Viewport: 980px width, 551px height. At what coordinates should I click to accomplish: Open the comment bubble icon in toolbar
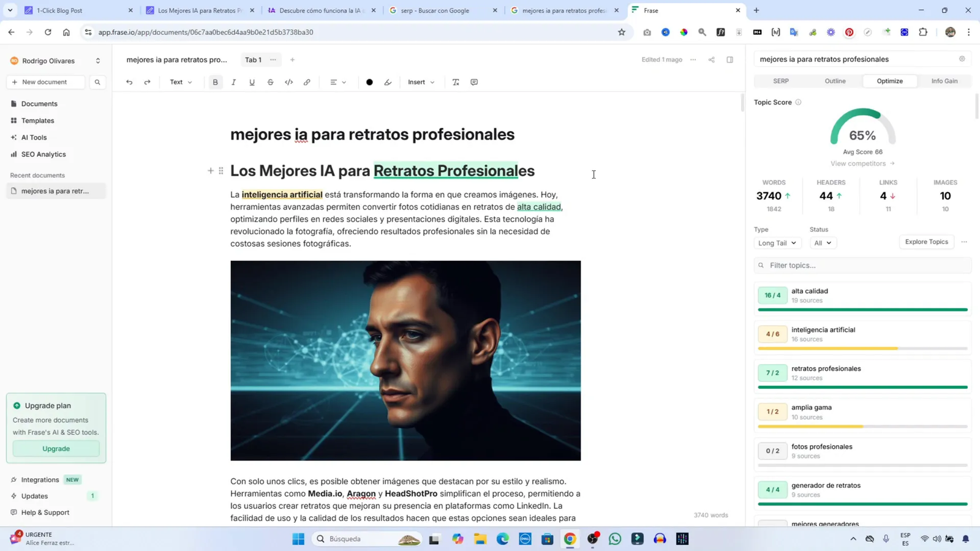474,81
